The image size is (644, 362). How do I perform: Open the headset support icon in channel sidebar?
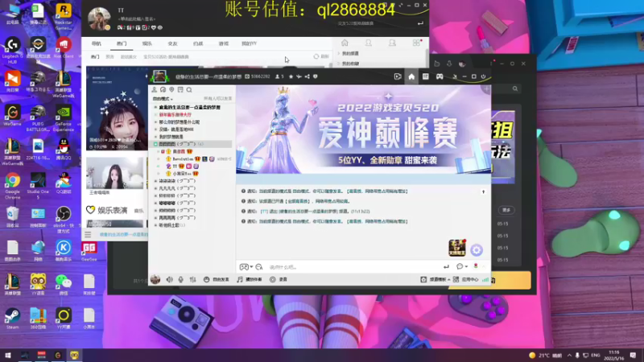pos(163,90)
